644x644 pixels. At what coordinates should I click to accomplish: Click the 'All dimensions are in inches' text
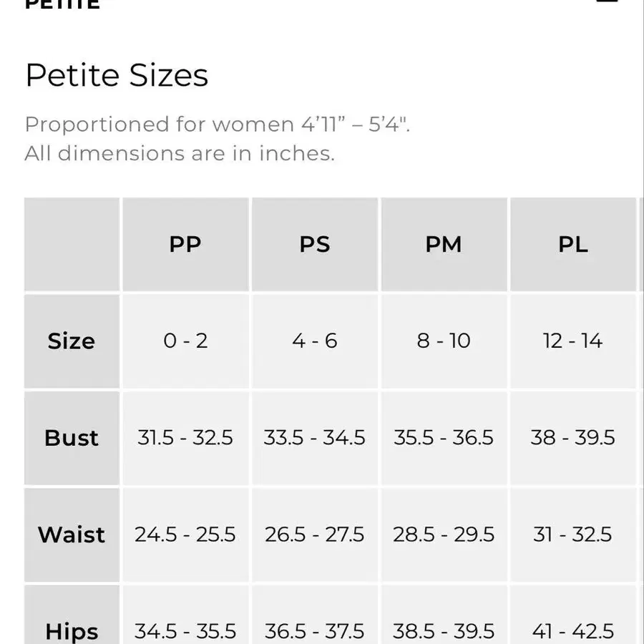pos(180,154)
